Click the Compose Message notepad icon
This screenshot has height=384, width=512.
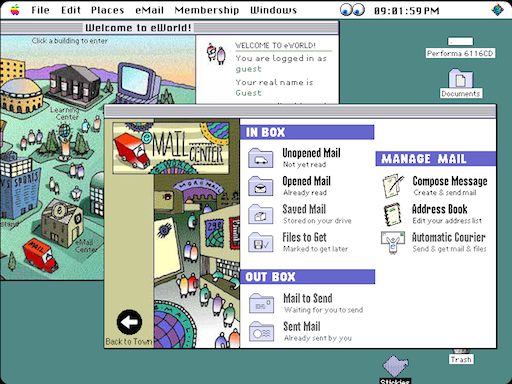click(x=393, y=186)
